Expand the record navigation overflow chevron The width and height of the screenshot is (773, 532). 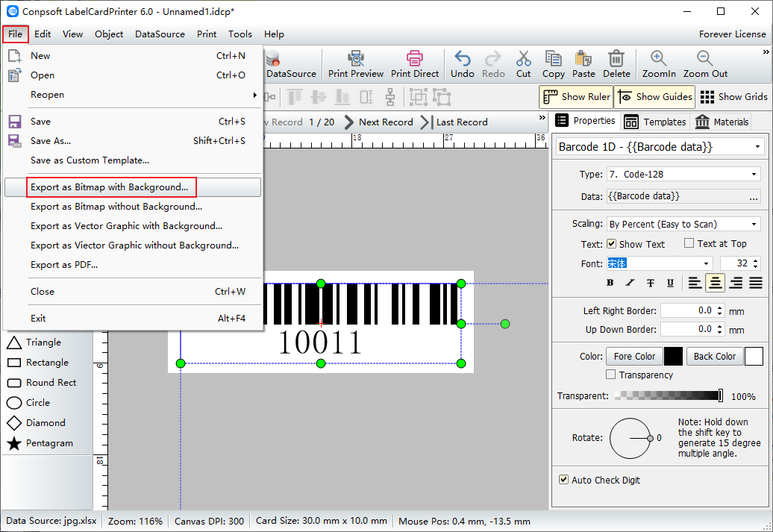(x=542, y=117)
